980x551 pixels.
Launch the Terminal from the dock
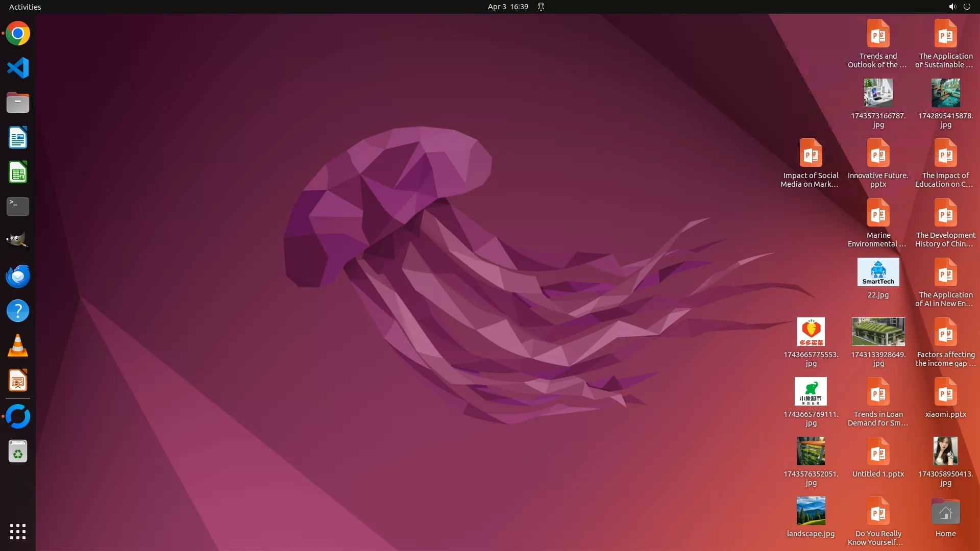point(18,207)
